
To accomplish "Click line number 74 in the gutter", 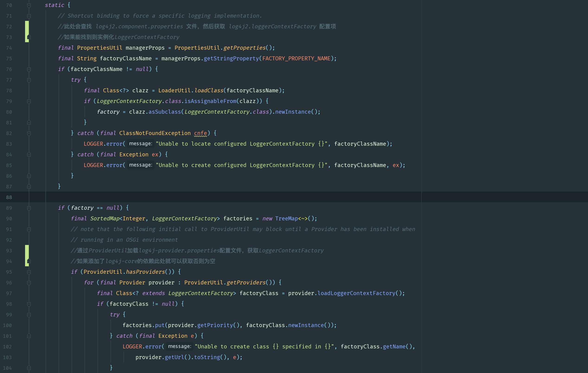I will click(9, 48).
